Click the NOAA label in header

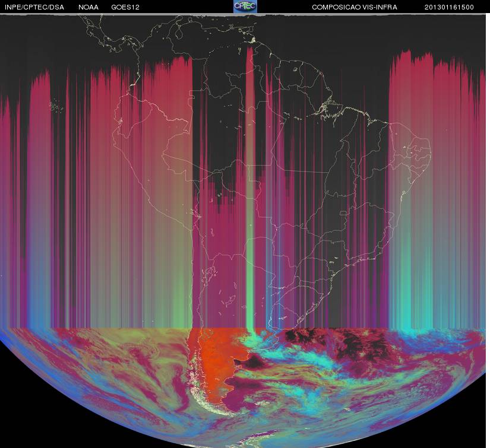coord(88,7)
